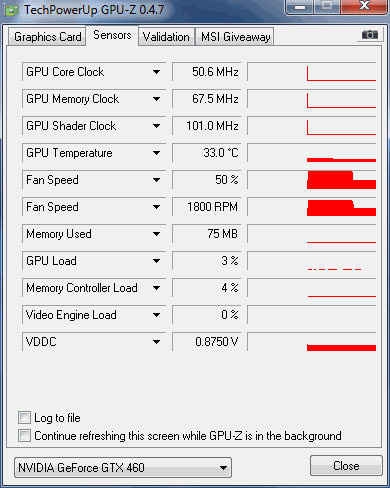The width and height of the screenshot is (390, 488).
Task: Open the GPU Load dropdown arrow
Action: pos(156,261)
